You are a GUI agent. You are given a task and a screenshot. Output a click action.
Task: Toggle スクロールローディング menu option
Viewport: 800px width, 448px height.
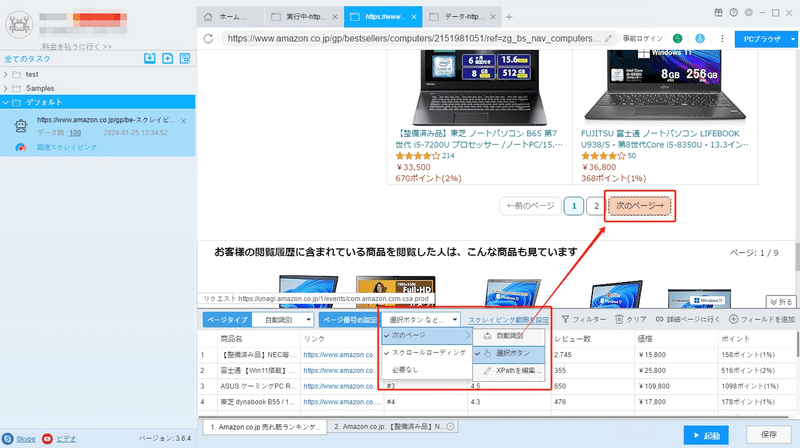[427, 353]
